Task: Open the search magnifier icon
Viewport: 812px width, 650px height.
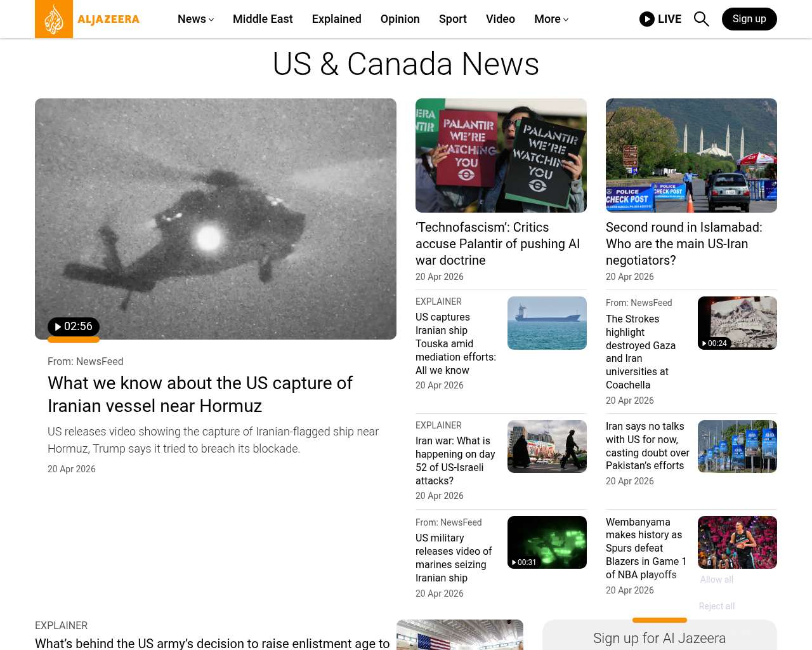Action: click(701, 19)
